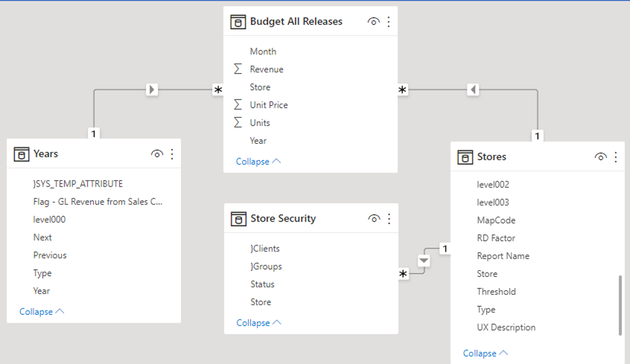Viewport: 630px width, 364px height.
Task: Collapse the Years table
Action: tap(42, 312)
